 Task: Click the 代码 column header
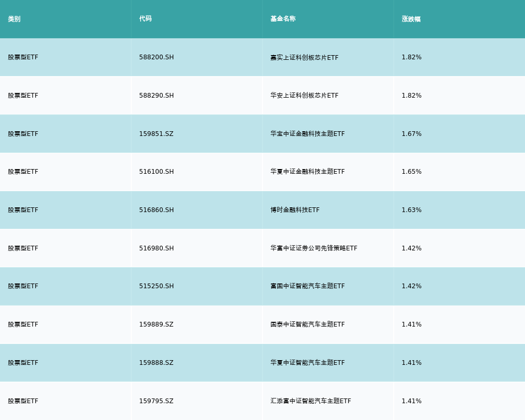145,19
